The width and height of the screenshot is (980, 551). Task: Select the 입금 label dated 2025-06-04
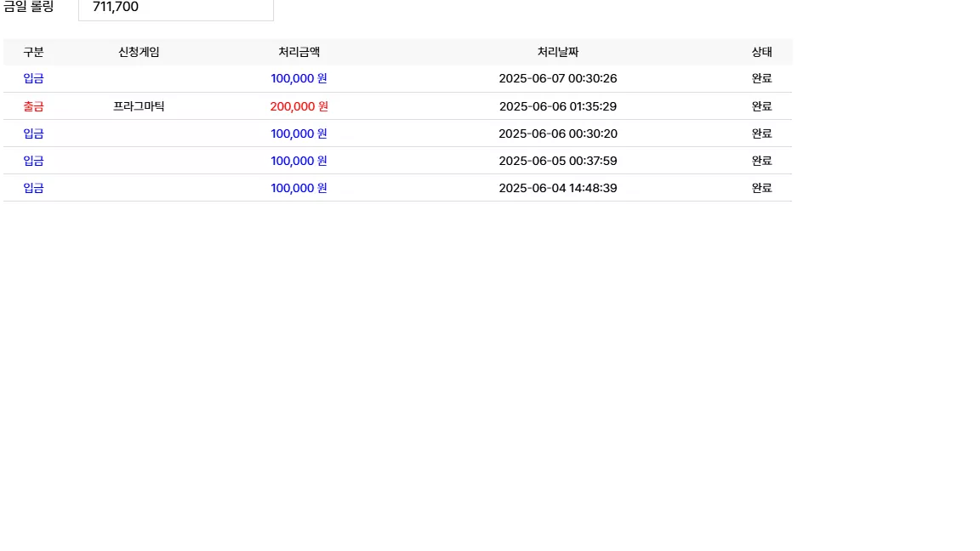coord(33,188)
